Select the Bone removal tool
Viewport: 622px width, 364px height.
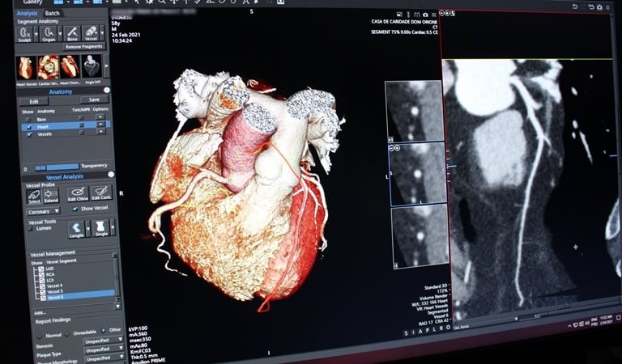(x=72, y=34)
